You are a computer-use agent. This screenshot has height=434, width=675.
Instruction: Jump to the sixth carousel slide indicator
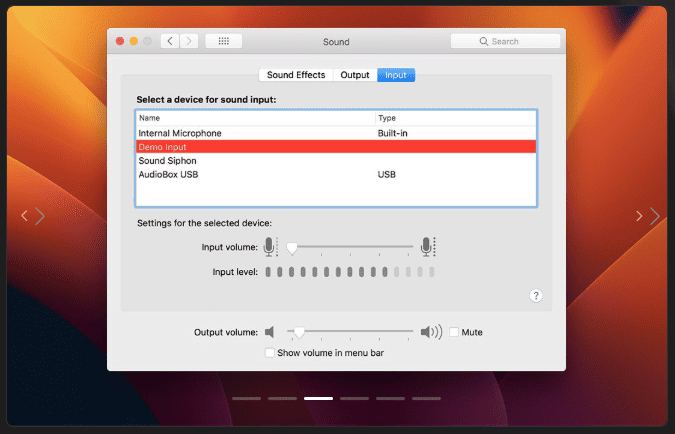pos(426,399)
